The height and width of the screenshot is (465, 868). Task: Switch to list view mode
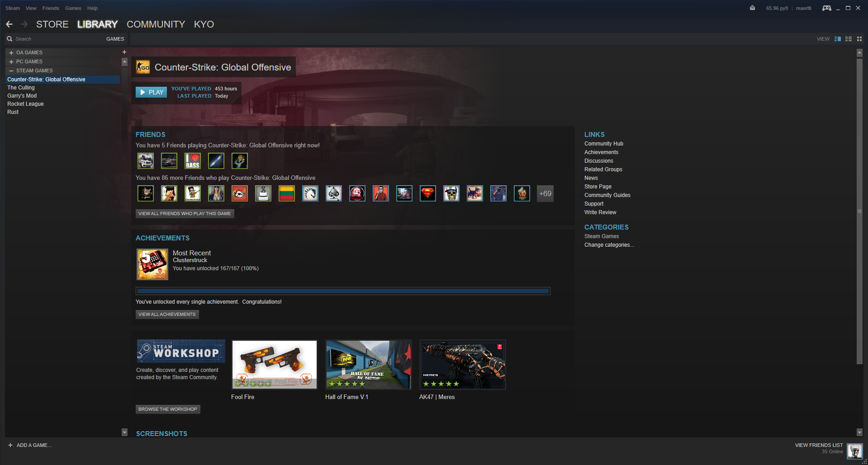[849, 39]
